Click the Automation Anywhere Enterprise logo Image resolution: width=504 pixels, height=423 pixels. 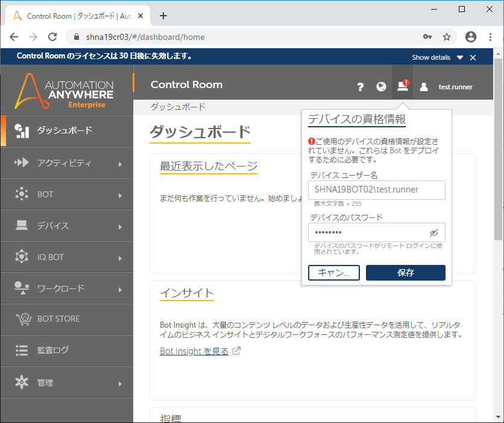[64, 91]
